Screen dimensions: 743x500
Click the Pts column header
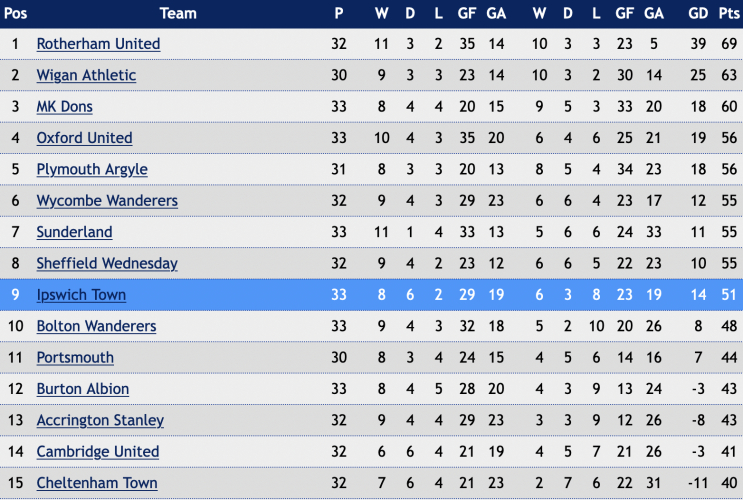[729, 13]
